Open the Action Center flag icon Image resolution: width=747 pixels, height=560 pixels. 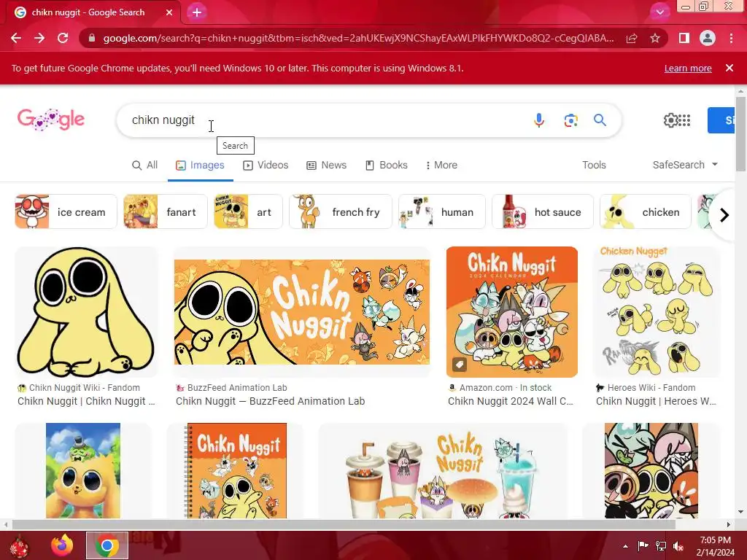click(643, 546)
